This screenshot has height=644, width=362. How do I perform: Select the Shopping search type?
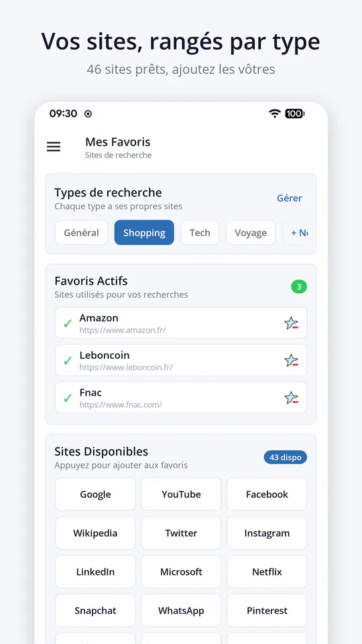144,233
